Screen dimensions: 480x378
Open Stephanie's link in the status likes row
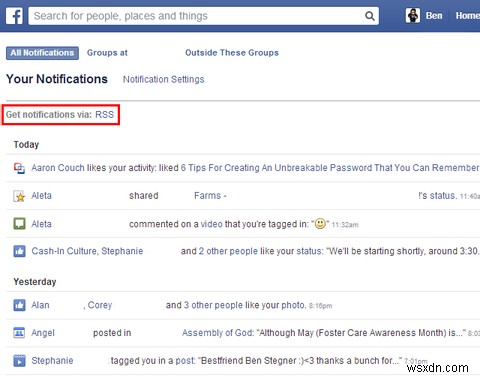[122, 251]
